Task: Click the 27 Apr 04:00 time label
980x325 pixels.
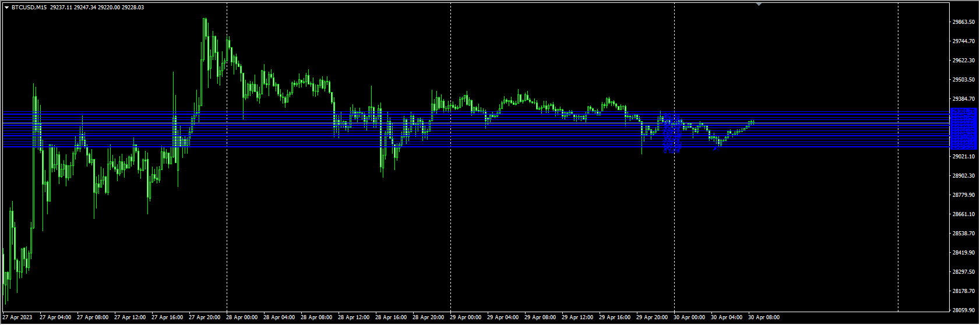Action: click(55, 317)
